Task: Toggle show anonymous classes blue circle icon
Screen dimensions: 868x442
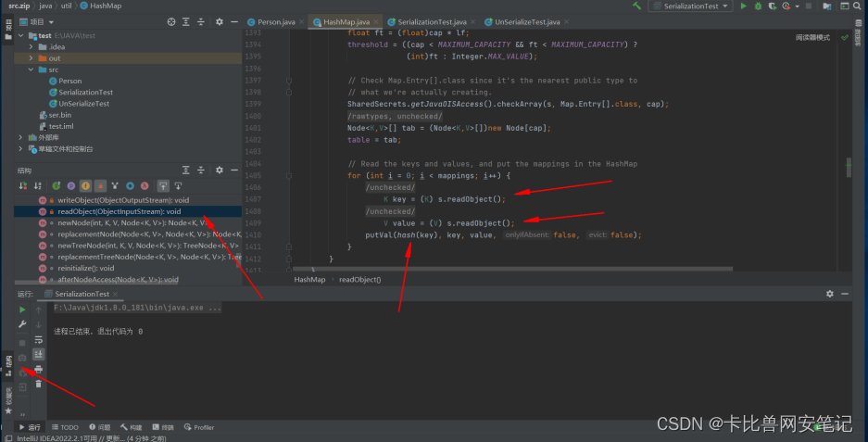Action: tap(130, 186)
